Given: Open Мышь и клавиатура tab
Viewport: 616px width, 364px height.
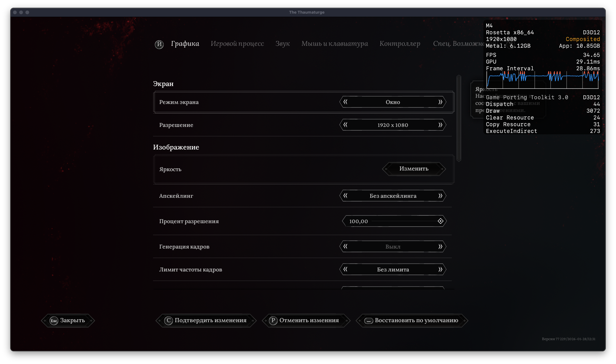Looking at the screenshot, I should pyautogui.click(x=335, y=44).
